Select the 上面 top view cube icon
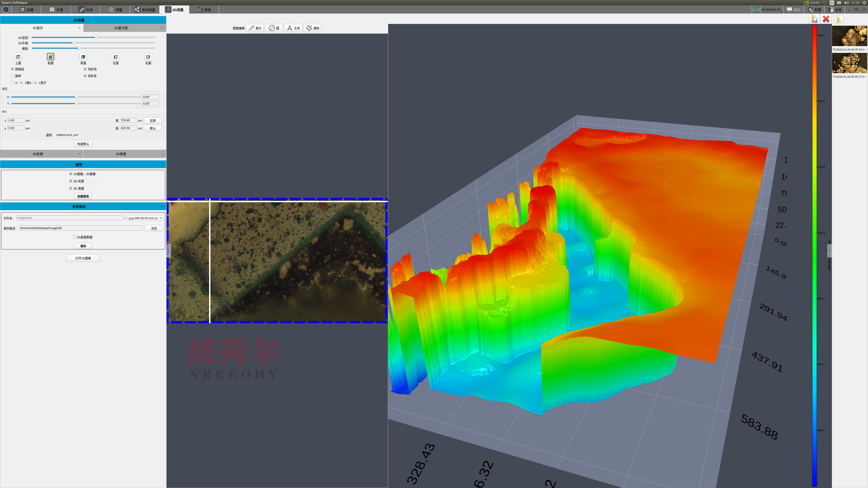The width and height of the screenshot is (868, 488). click(x=18, y=57)
